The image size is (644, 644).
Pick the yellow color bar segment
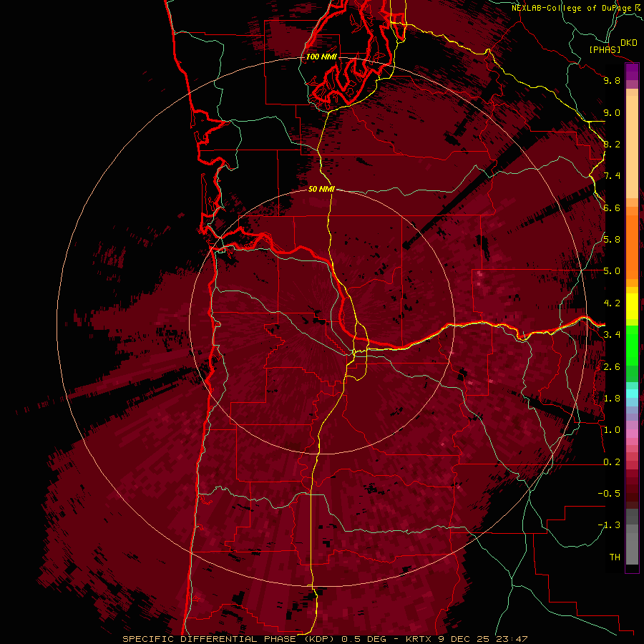[x=632, y=306]
